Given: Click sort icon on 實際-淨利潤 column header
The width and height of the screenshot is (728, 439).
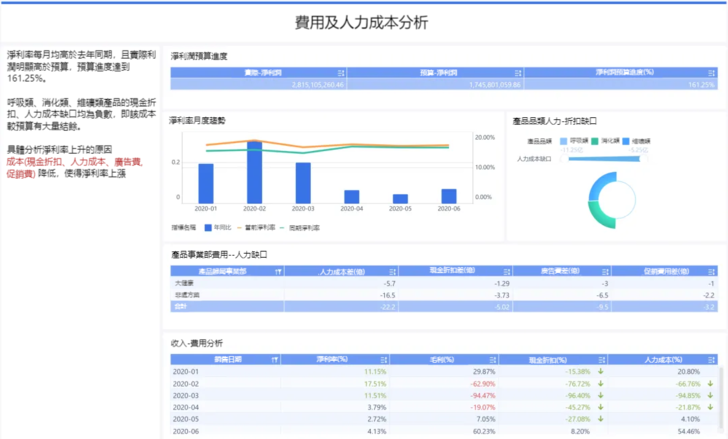Looking at the screenshot, I should tap(341, 73).
